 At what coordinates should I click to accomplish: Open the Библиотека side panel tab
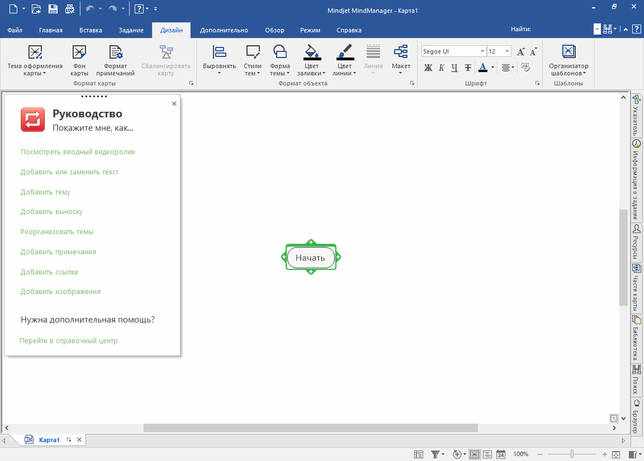pyautogui.click(x=636, y=338)
